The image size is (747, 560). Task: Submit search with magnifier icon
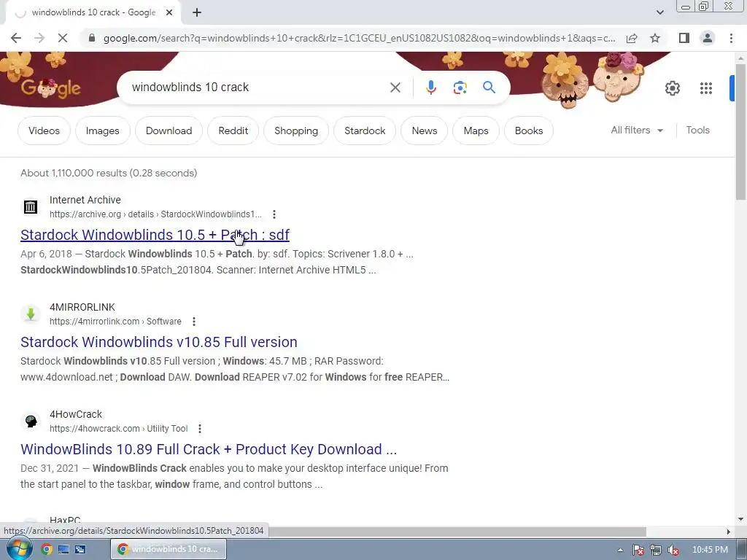point(489,87)
